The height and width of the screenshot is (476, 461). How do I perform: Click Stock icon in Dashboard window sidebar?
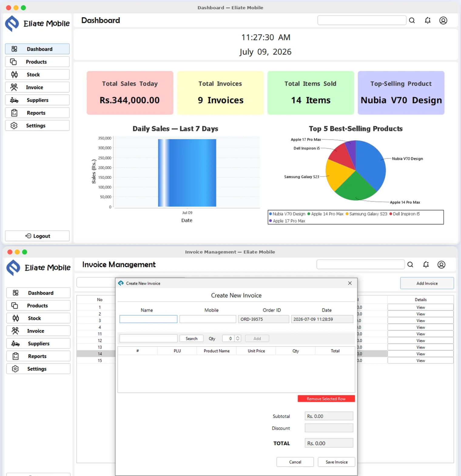(x=14, y=74)
